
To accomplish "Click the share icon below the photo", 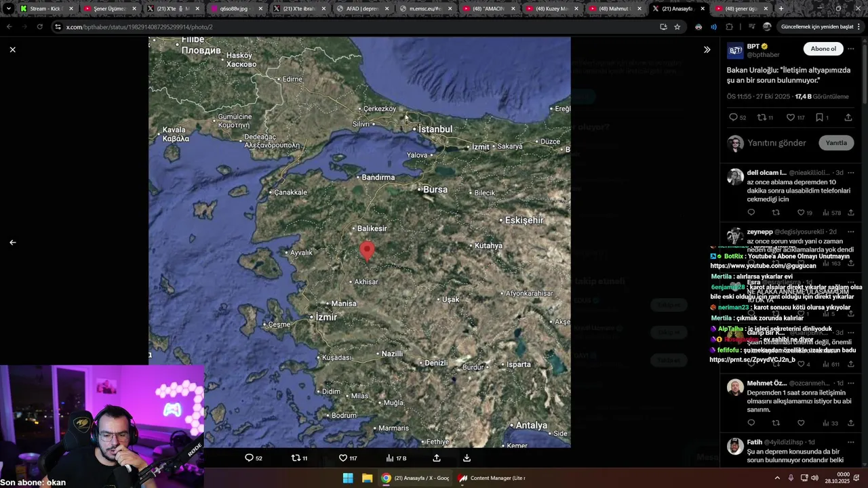I will (437, 458).
